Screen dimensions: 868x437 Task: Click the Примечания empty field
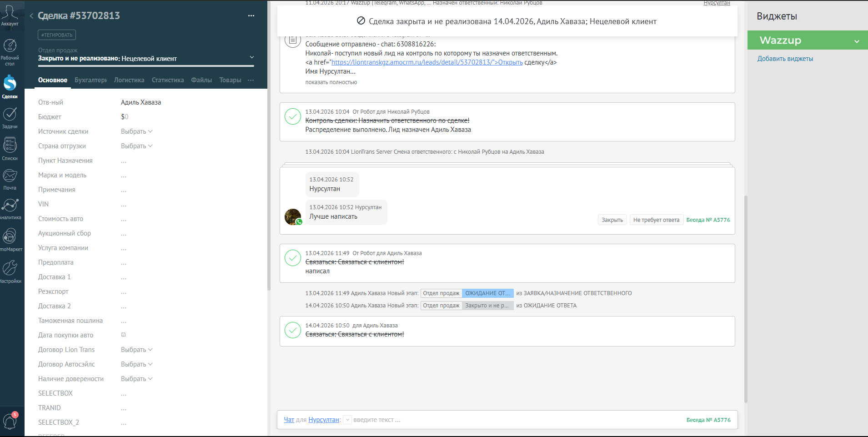124,190
